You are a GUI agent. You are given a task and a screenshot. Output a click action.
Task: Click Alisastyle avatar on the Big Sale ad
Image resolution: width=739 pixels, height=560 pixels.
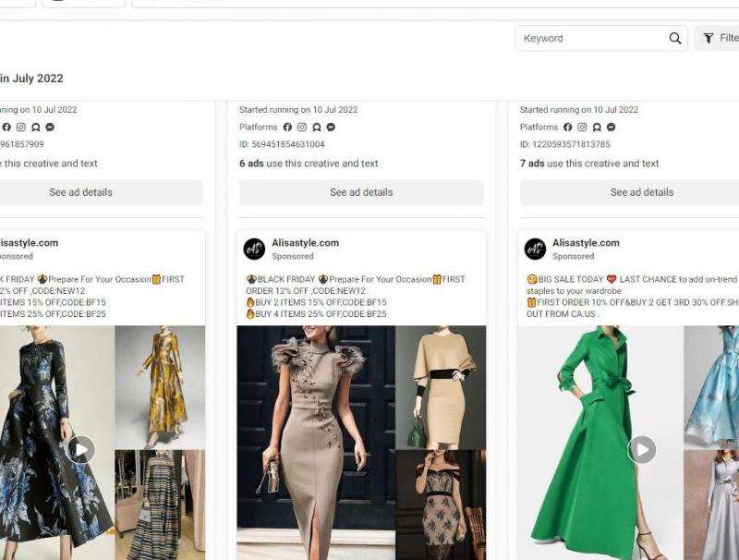tap(535, 250)
